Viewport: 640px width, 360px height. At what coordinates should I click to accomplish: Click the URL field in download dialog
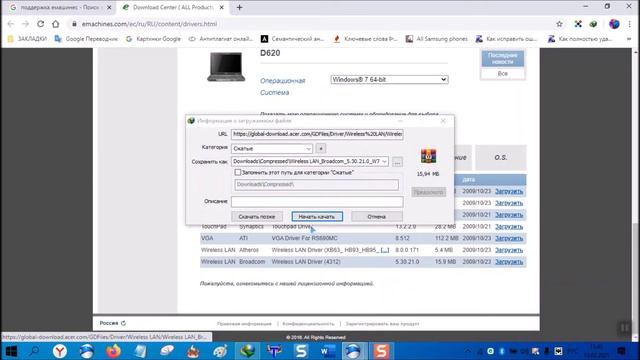[x=317, y=134]
